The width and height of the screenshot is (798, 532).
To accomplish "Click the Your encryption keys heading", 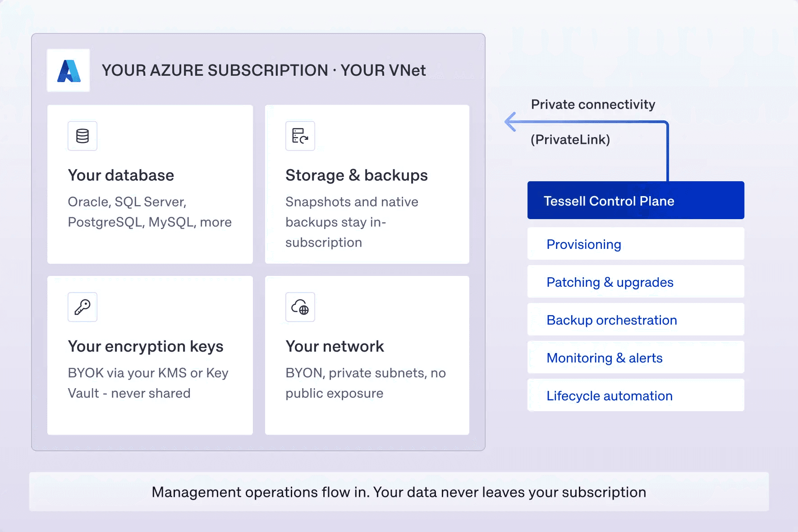I will (x=146, y=347).
